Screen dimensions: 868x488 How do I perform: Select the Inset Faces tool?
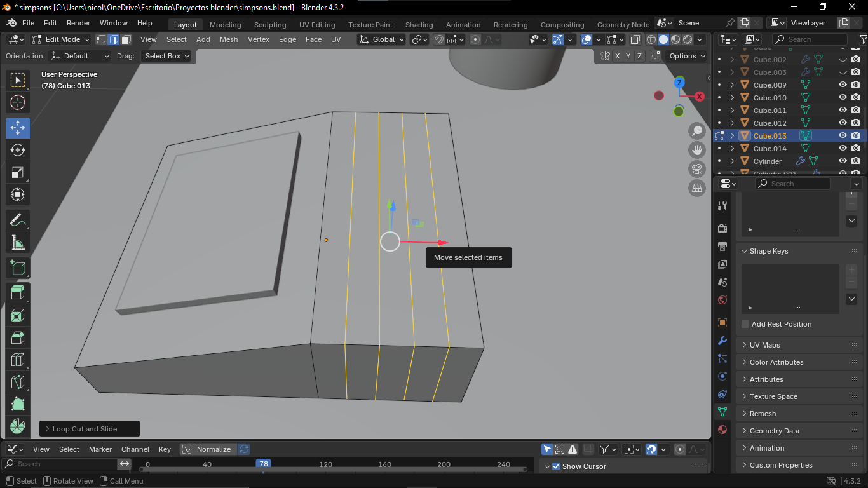coord(18,315)
